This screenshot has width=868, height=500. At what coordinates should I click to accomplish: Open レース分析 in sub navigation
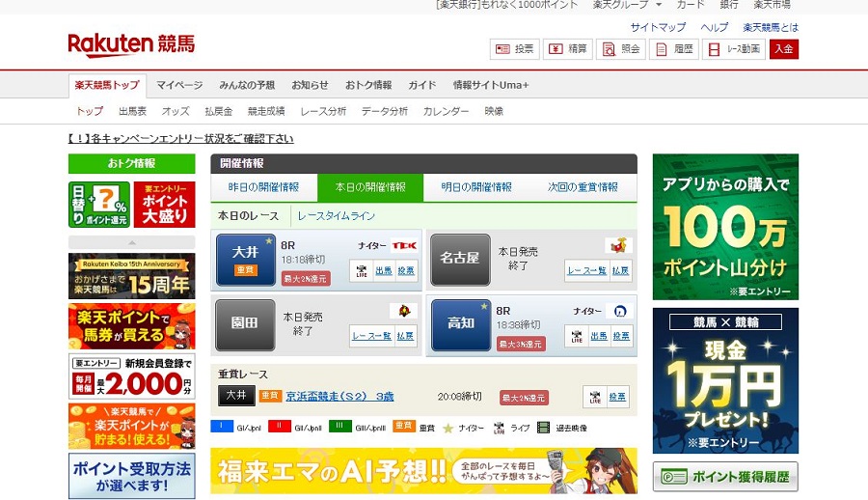[x=323, y=111]
